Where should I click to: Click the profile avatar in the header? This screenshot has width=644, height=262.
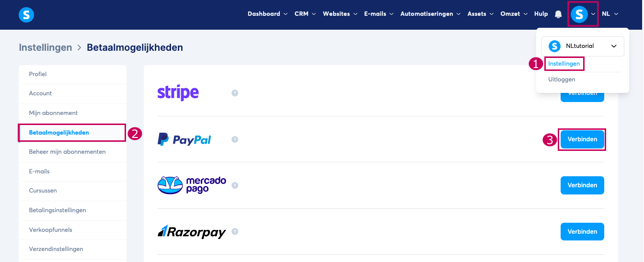[x=579, y=14]
